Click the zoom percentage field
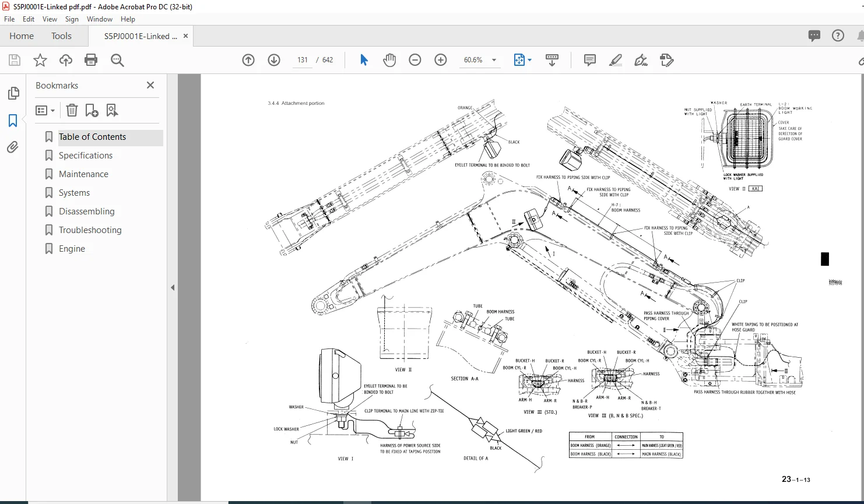This screenshot has height=504, width=864. pos(473,60)
